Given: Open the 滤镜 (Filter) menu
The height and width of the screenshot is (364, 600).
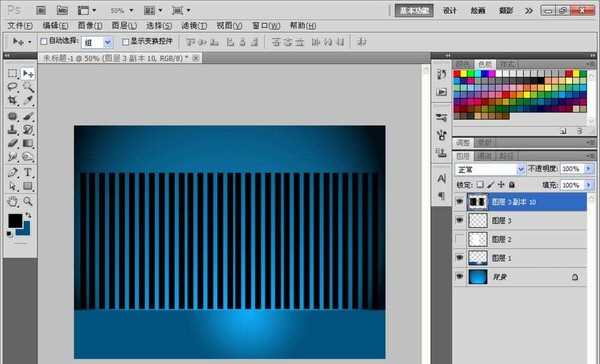Looking at the screenshot, I should [x=194, y=26].
